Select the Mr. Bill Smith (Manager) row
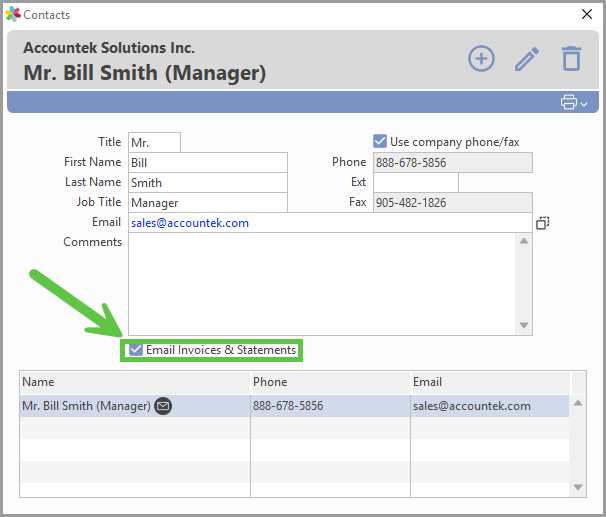The height and width of the screenshot is (517, 606). (x=294, y=406)
